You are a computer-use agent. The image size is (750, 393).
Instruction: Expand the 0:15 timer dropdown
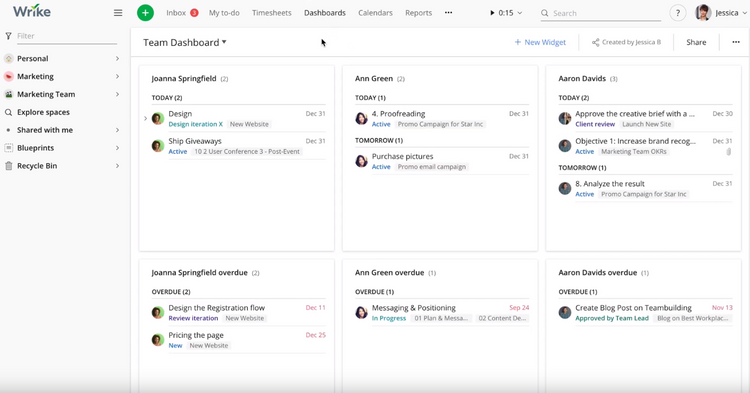[520, 13]
